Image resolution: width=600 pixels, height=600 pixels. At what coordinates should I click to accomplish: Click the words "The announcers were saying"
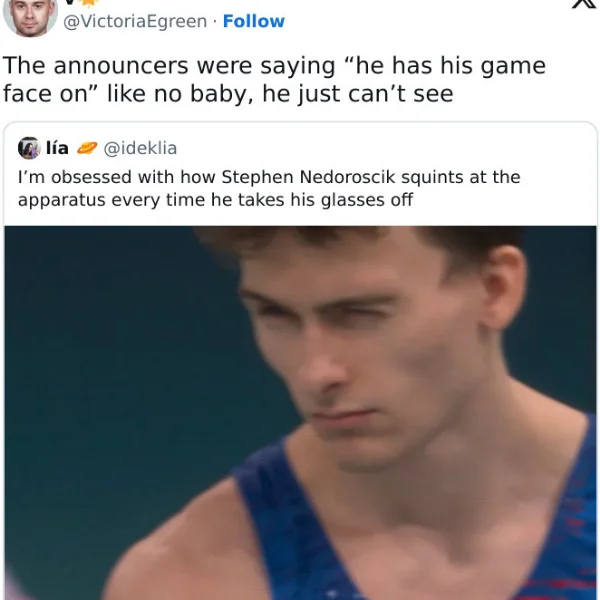[169, 65]
